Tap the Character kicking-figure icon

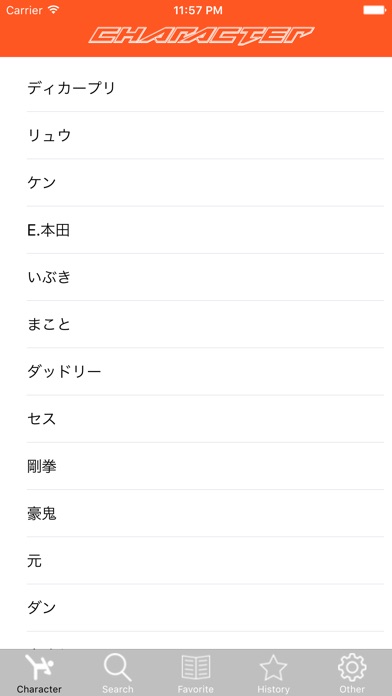[40, 668]
